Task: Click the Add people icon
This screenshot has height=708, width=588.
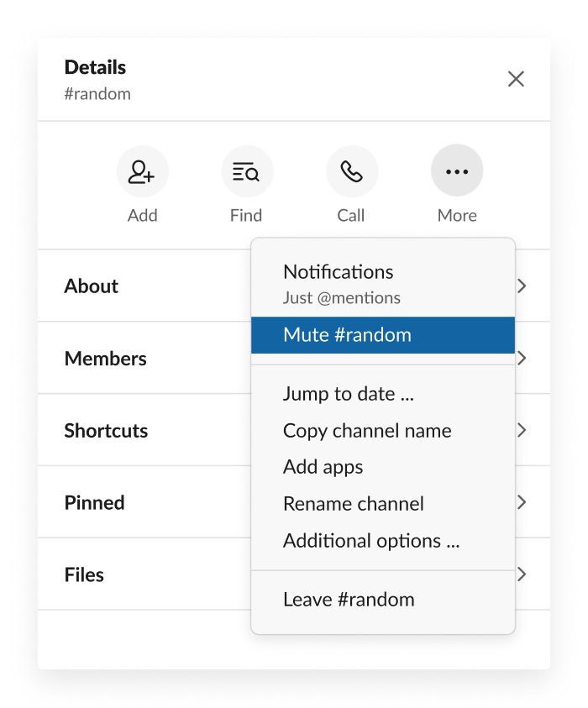Action: (142, 171)
